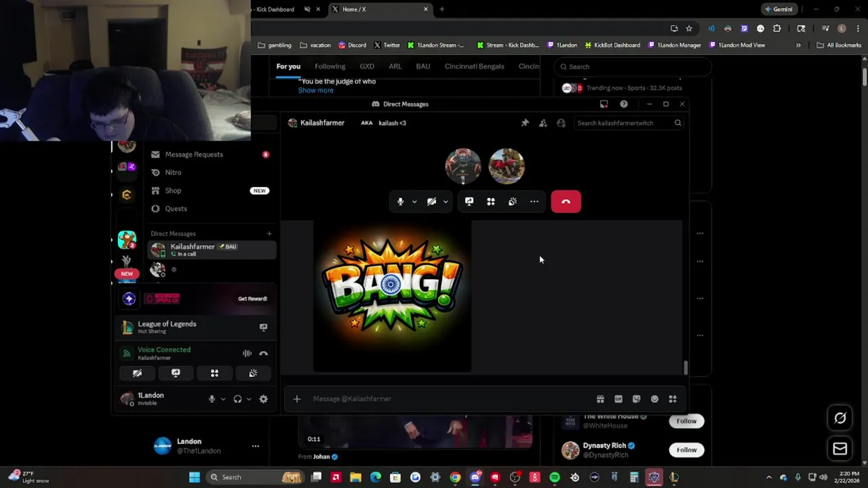Open Landon account menu ellipsis on X
The width and height of the screenshot is (868, 488).
(255, 446)
